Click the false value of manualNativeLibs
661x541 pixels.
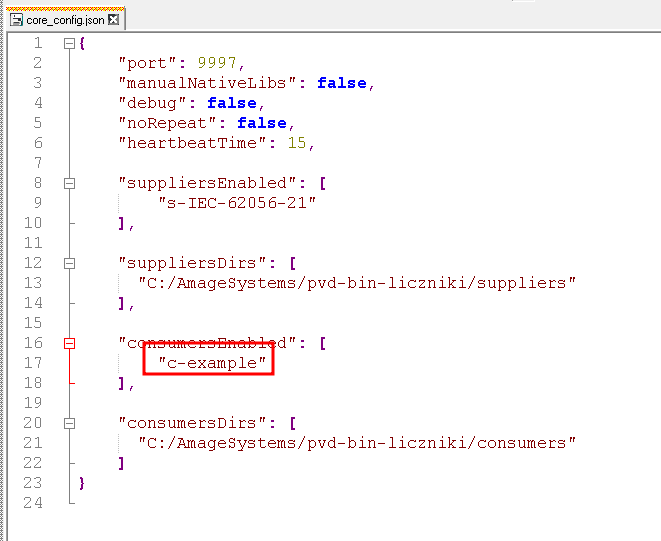click(x=342, y=83)
